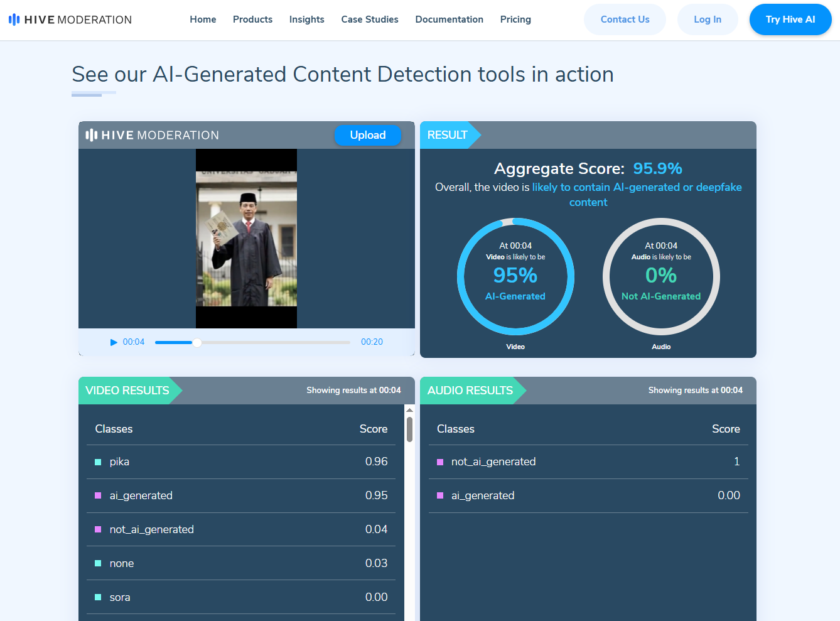The height and width of the screenshot is (621, 840).
Task: Open the Pricing page
Action: click(515, 19)
